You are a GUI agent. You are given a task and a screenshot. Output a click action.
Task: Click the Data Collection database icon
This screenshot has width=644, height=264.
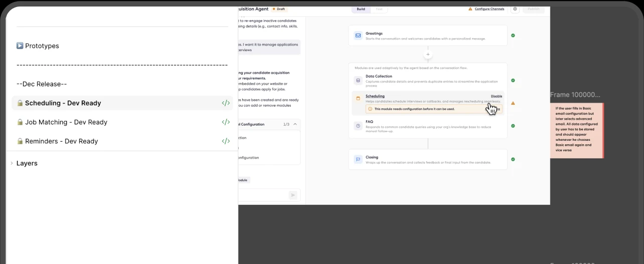coord(358,80)
